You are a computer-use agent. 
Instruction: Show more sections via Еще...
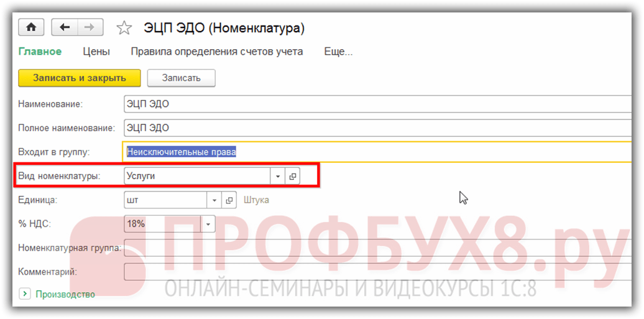point(338,52)
